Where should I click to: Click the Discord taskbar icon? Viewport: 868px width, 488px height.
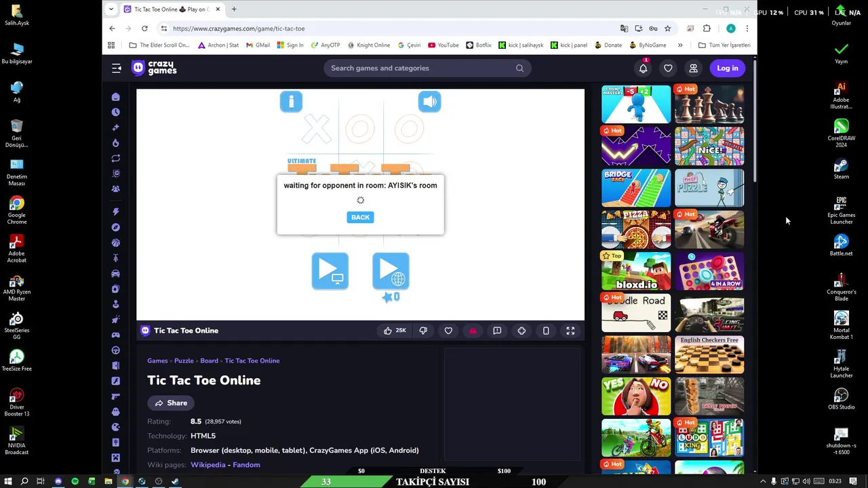[58, 481]
